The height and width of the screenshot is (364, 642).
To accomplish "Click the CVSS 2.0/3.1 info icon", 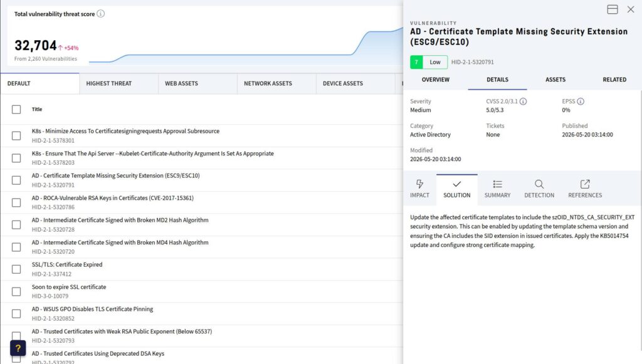I will (x=523, y=101).
